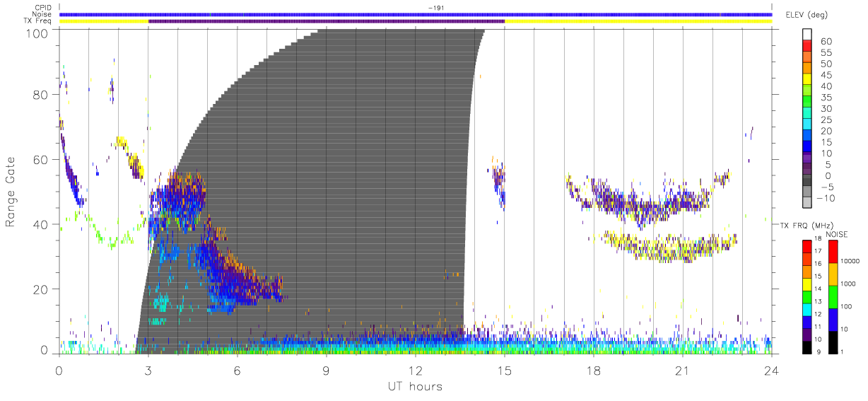This screenshot has width=868, height=401.
Task: Click the red top NOISE colorbar segment
Action: coord(833,251)
